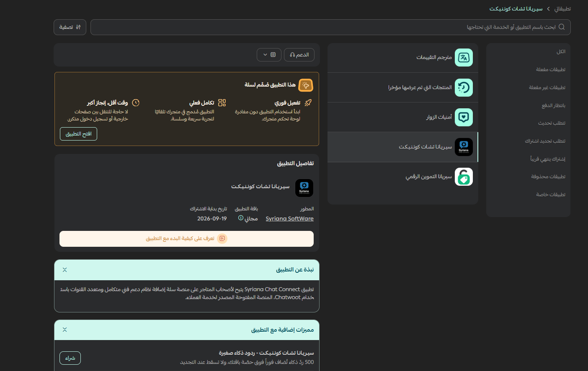Collapse نبذة عن التطبيق section
Viewport: 588px width, 371px height.
pos(64,270)
